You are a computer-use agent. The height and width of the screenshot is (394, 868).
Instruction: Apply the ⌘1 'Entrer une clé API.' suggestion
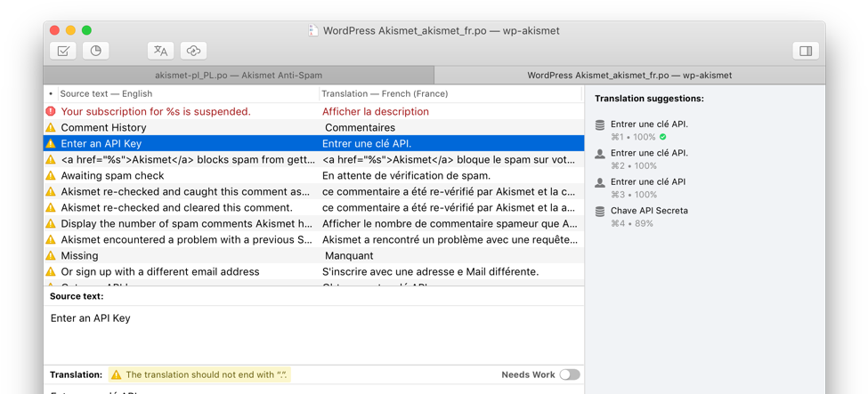pos(648,130)
